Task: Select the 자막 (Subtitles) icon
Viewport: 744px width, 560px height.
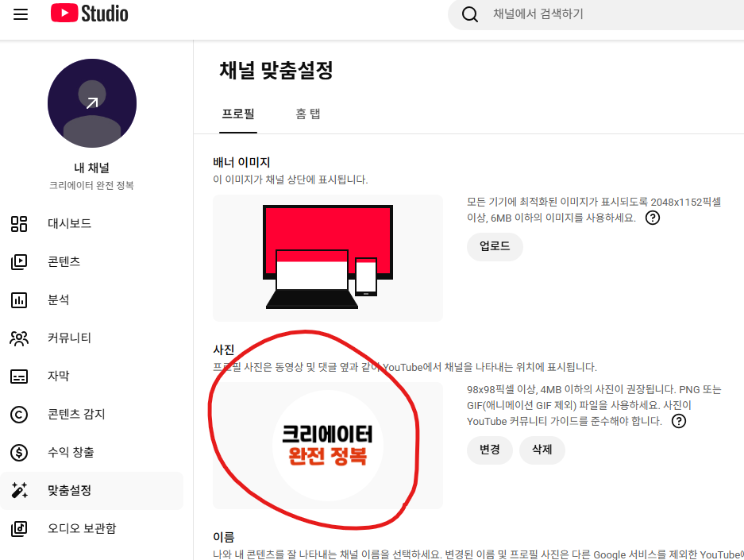Action: [x=19, y=376]
